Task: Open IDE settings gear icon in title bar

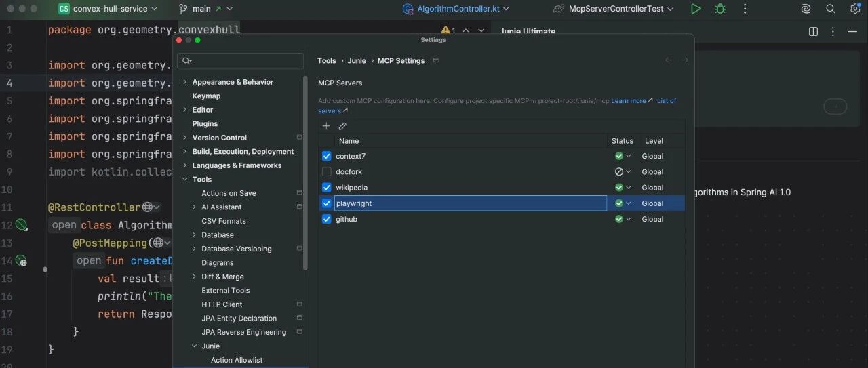Action: coord(855,9)
